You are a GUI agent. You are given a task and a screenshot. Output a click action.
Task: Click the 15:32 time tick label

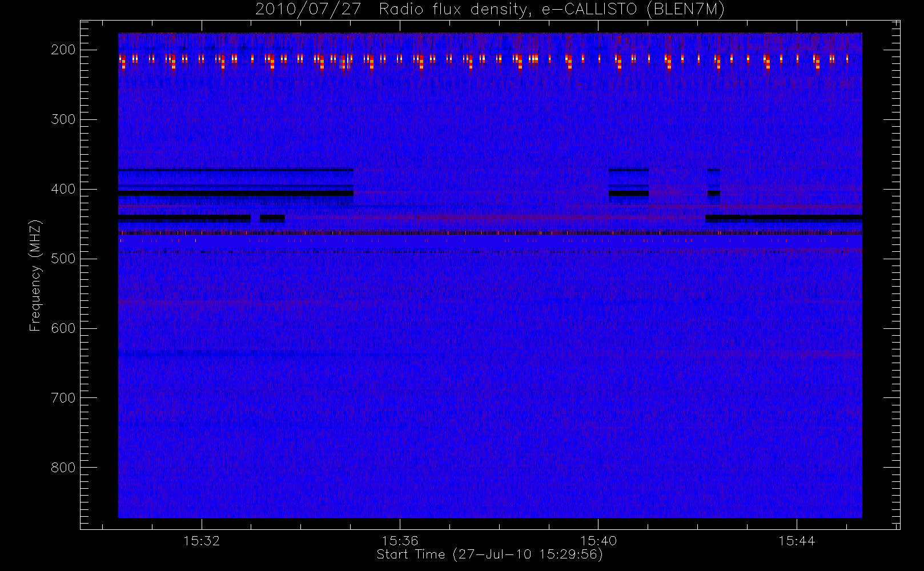point(202,541)
